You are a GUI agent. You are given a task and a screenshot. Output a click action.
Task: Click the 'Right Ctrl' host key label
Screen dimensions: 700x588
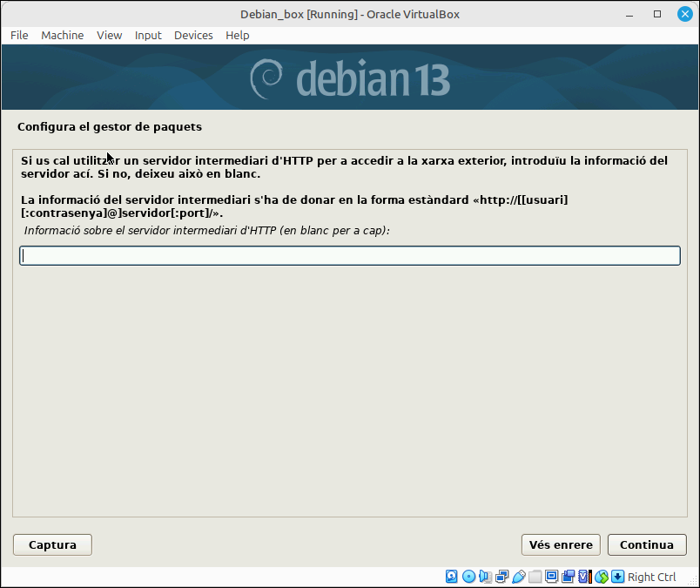652,577
